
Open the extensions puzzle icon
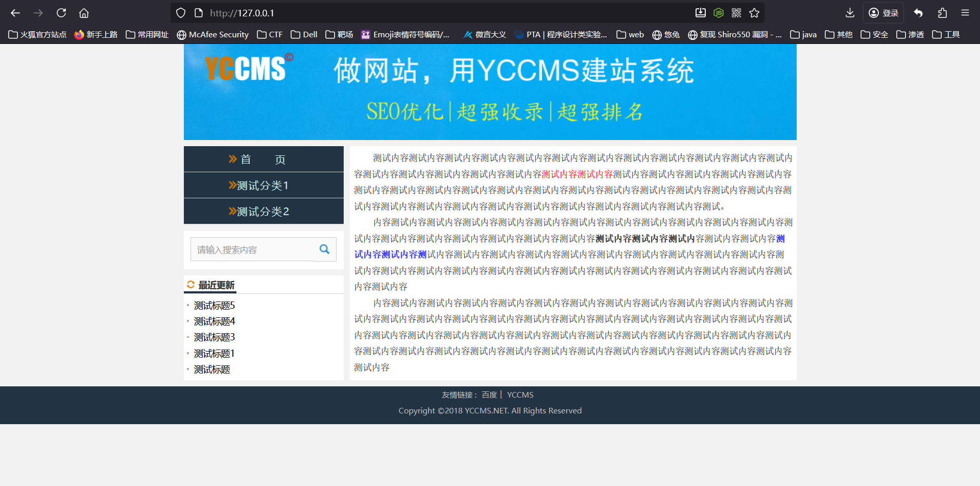[x=942, y=13]
